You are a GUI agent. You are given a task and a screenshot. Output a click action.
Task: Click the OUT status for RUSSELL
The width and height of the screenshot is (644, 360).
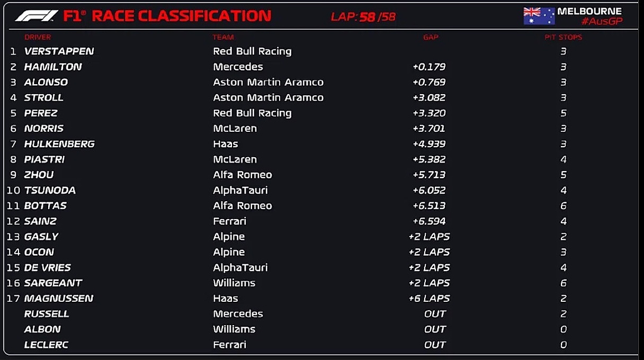point(435,313)
